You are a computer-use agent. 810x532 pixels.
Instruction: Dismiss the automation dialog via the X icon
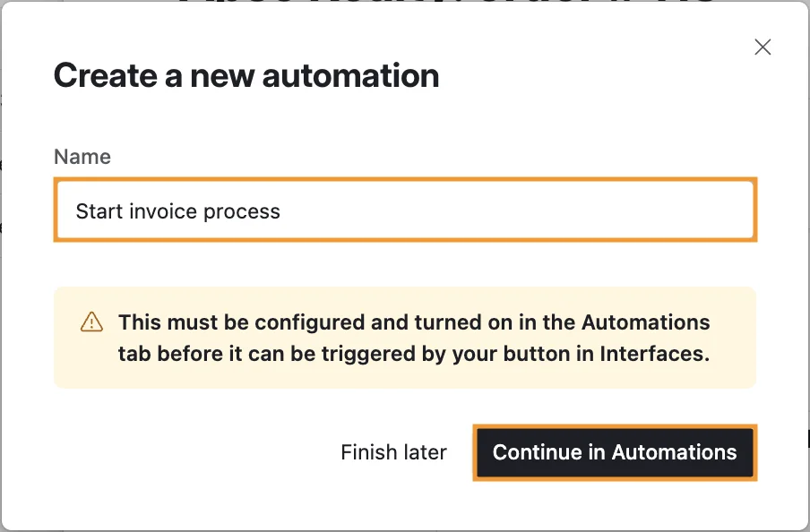[x=763, y=47]
